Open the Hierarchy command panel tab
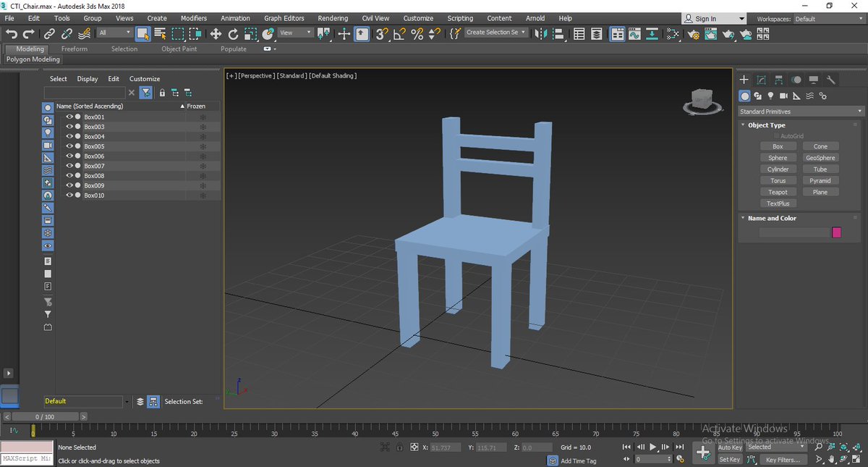 pyautogui.click(x=778, y=80)
